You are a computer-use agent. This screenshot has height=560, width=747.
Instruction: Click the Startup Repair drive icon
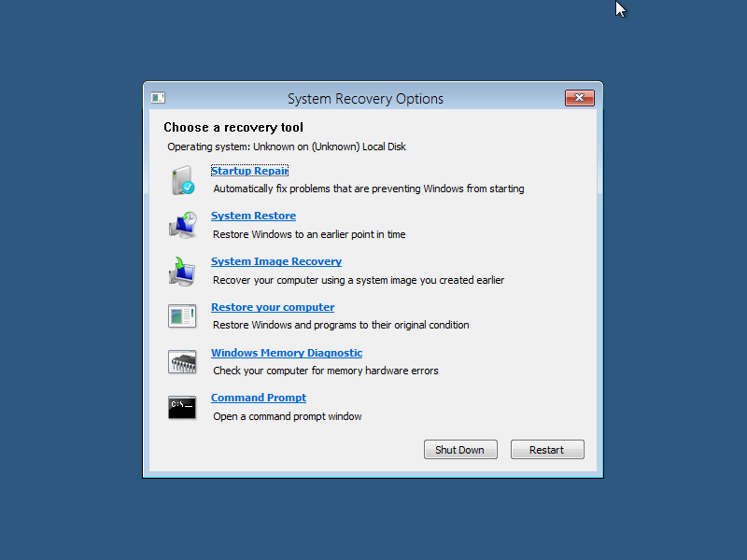point(182,180)
